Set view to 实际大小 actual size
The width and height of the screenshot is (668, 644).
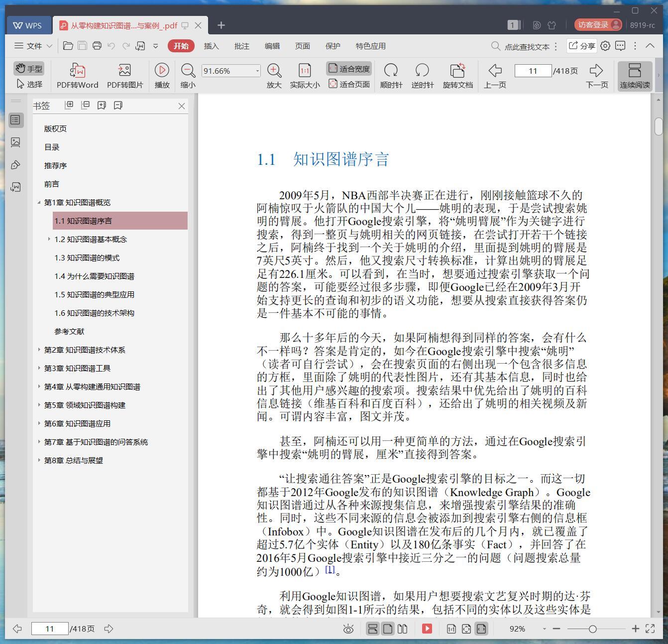305,76
